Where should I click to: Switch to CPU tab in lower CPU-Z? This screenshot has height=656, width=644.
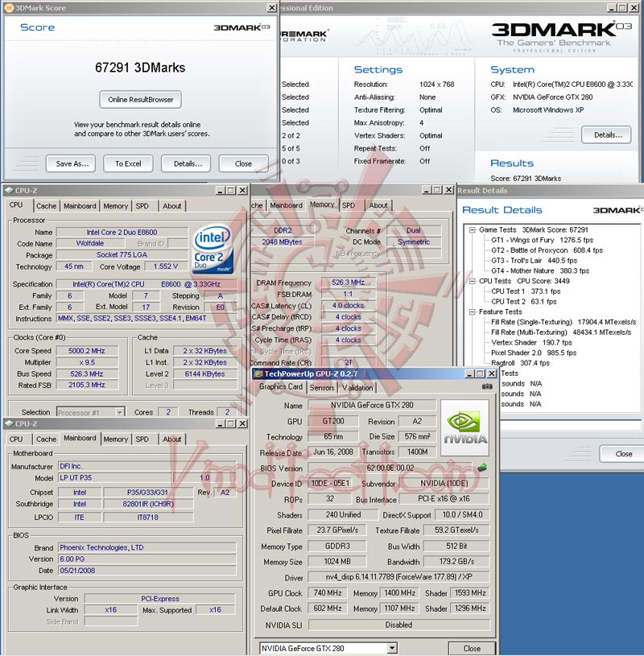point(16,439)
